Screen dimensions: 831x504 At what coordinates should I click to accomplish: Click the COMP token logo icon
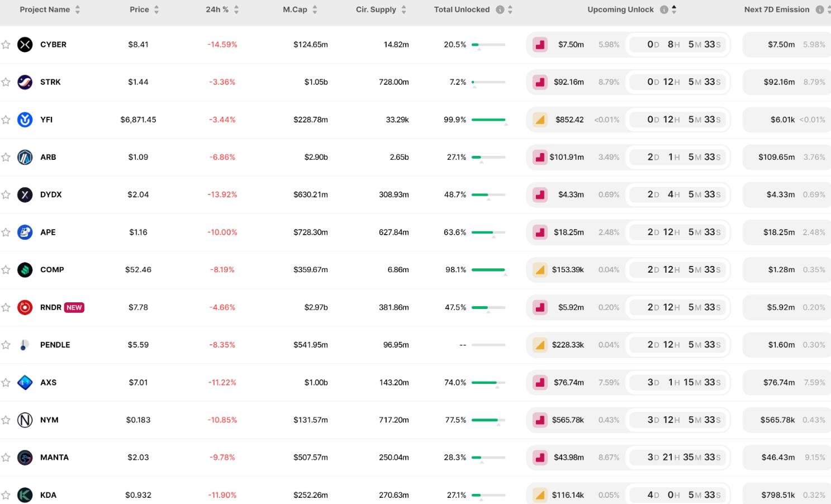tap(25, 270)
